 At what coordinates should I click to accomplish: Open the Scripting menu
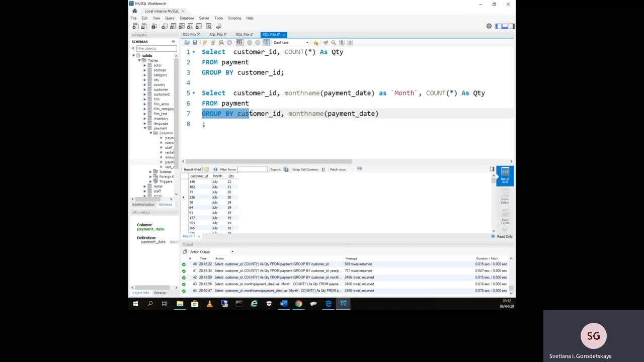[x=234, y=18]
